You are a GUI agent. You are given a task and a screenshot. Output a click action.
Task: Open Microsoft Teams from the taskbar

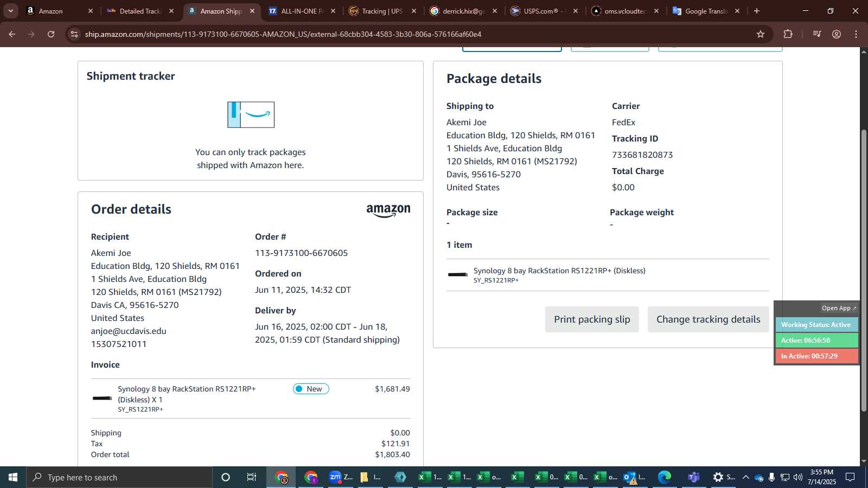694,477
